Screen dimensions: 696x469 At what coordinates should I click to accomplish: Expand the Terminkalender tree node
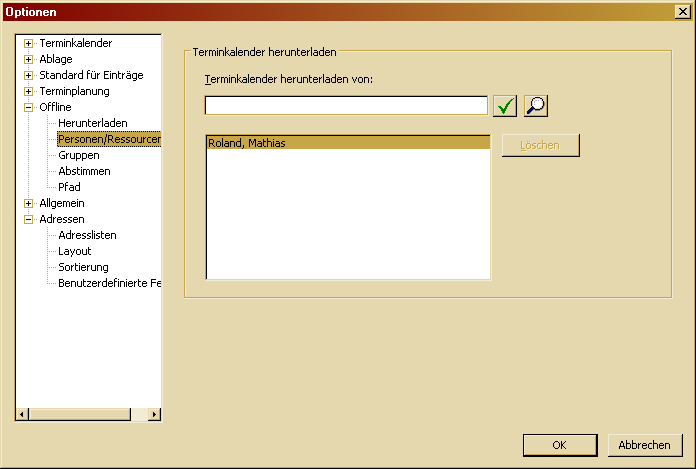pyautogui.click(x=29, y=43)
